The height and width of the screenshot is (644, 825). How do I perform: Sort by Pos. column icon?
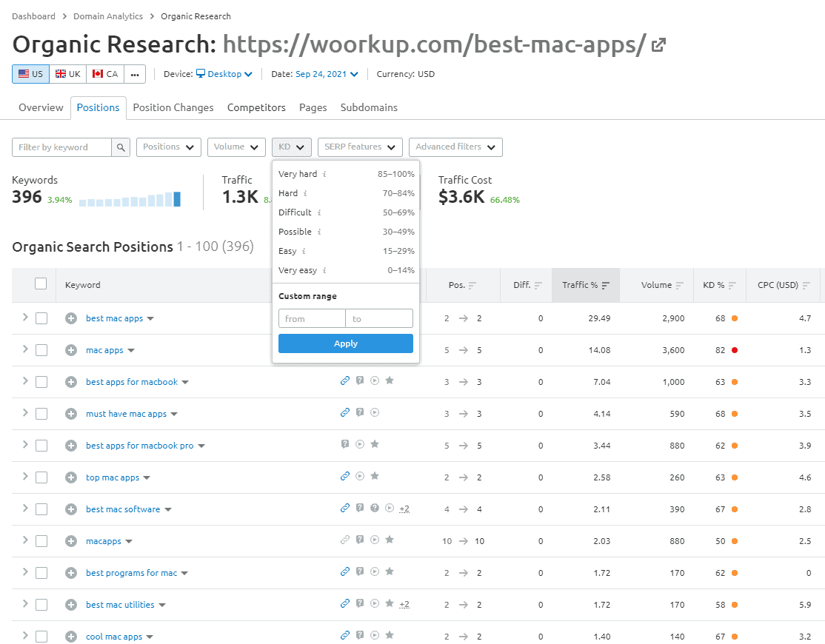[472, 286]
